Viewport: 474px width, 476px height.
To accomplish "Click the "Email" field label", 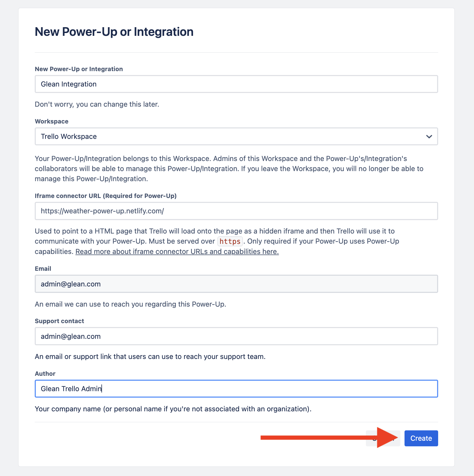I will coord(43,269).
